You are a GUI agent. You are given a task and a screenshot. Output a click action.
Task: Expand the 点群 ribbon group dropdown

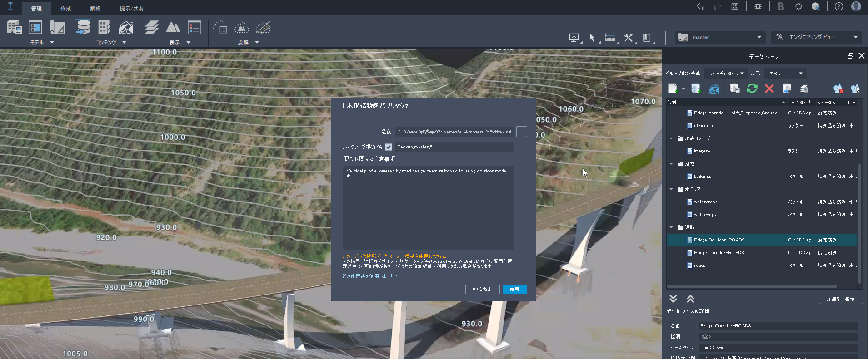257,43
